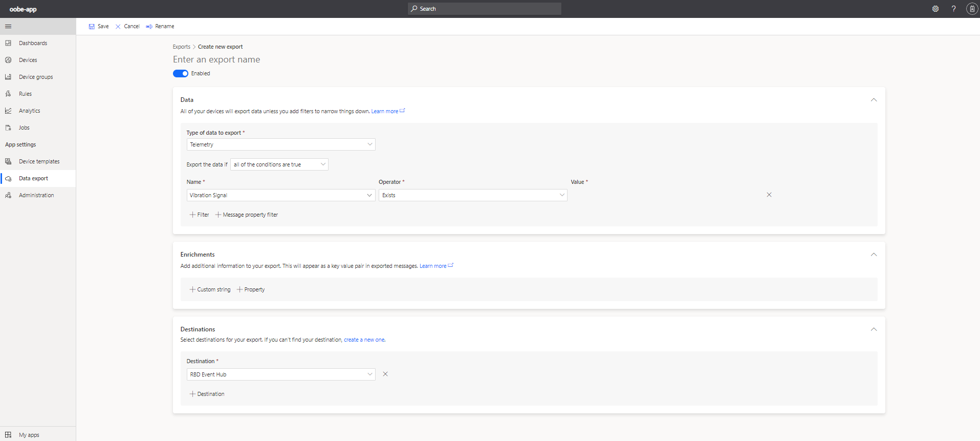Toggle the hamburger navigation menu
This screenshot has width=980, height=441.
click(x=8, y=26)
